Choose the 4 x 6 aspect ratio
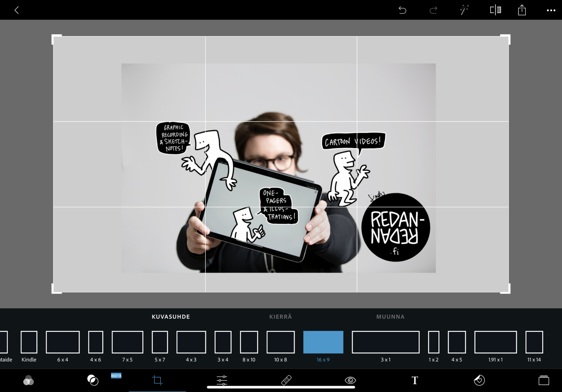The width and height of the screenshot is (562, 392). 96,346
